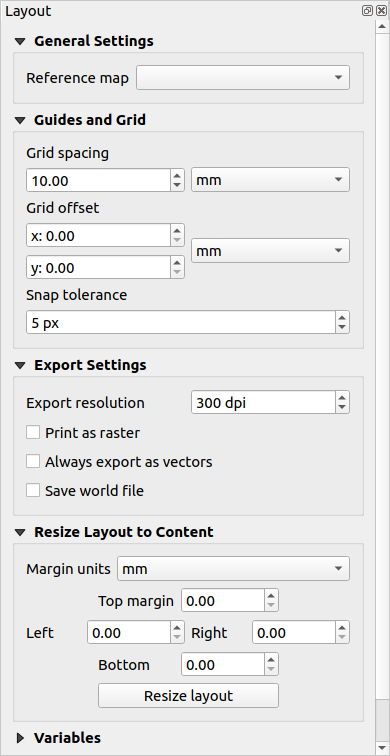
Task: Decrease Top margin value
Action: point(271,606)
